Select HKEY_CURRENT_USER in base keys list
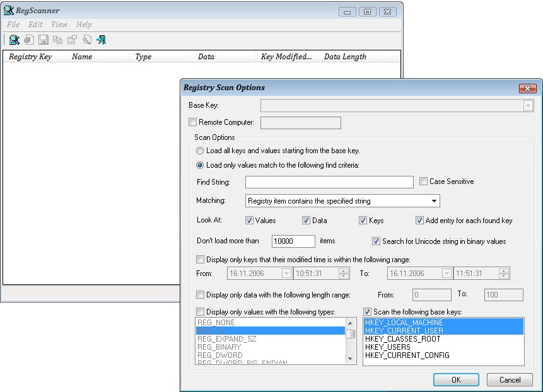Image resolution: width=543 pixels, height=392 pixels. [x=443, y=331]
